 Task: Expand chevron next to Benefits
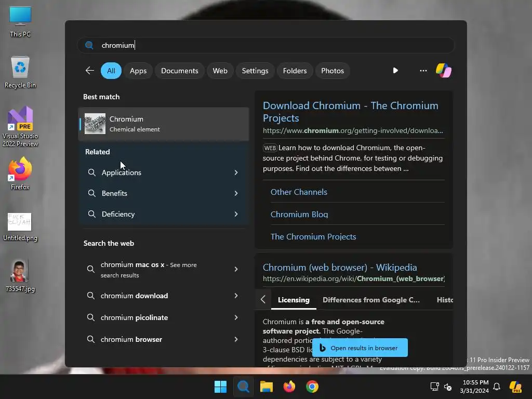point(236,193)
